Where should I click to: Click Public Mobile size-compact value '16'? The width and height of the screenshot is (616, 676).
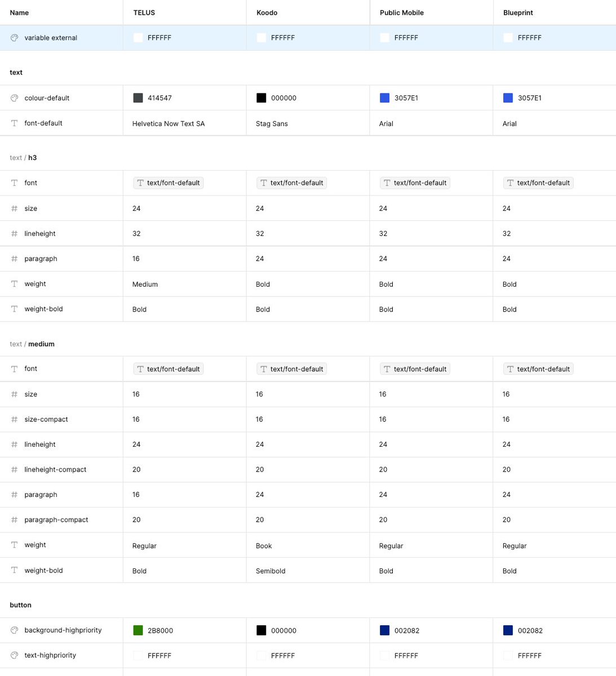(x=383, y=420)
